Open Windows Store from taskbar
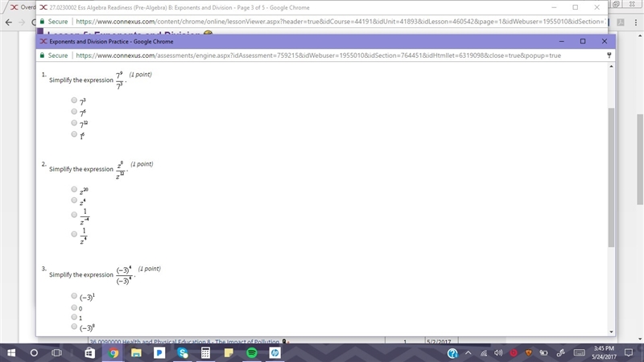The height and width of the screenshot is (362, 644). point(90,353)
